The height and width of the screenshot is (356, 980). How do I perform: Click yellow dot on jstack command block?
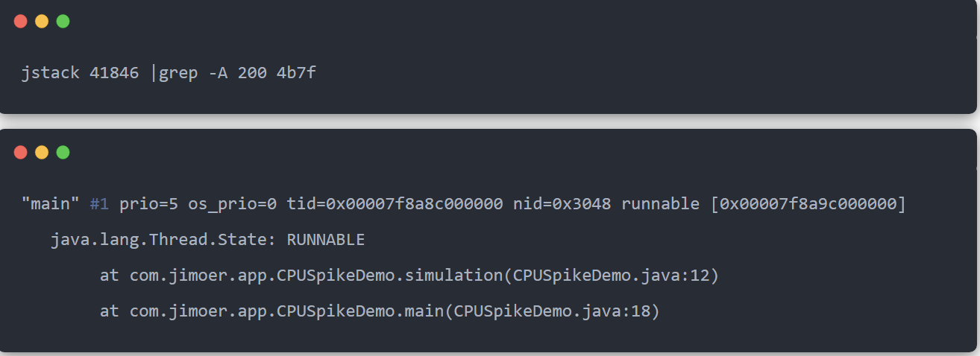click(x=42, y=22)
